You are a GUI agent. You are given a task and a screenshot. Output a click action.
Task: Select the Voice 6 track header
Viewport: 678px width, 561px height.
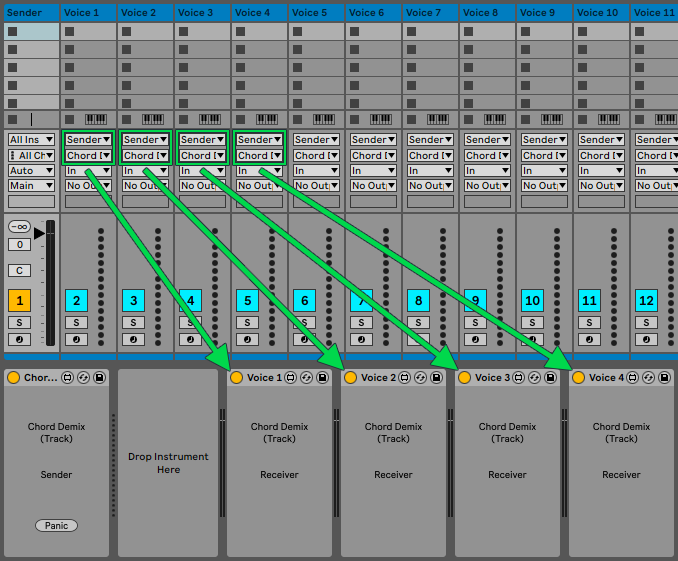pos(374,13)
